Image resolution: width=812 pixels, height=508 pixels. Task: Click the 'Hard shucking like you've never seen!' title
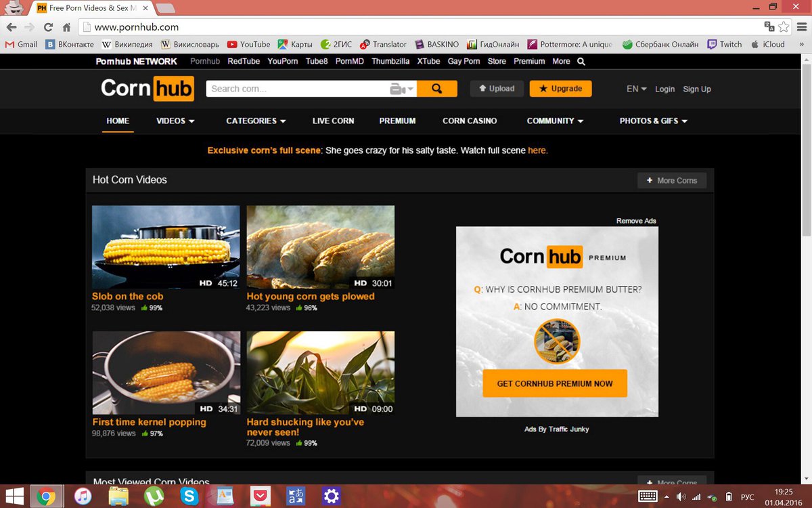[x=305, y=427]
